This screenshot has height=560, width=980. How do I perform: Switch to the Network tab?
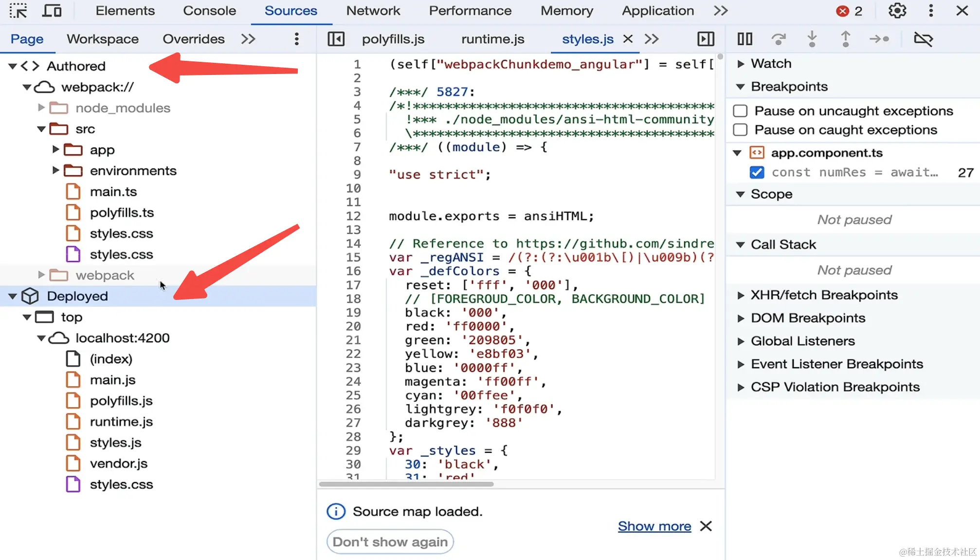point(373,11)
